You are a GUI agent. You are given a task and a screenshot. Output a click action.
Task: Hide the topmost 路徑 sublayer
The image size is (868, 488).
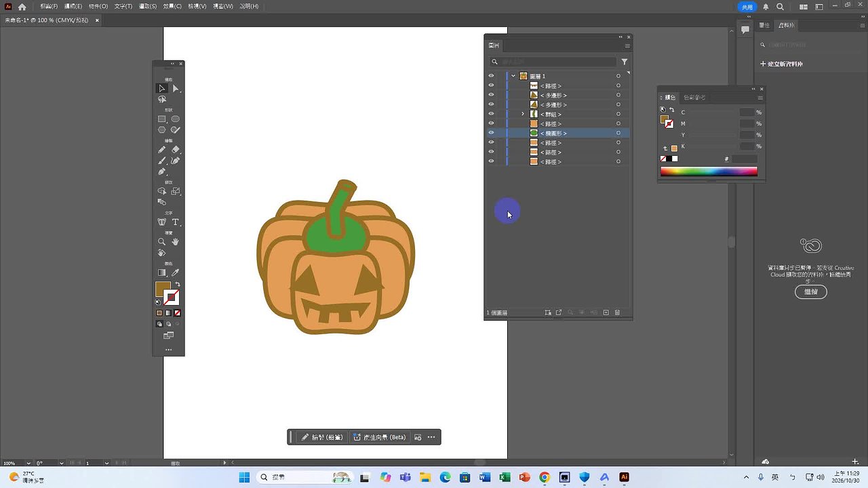click(x=491, y=85)
